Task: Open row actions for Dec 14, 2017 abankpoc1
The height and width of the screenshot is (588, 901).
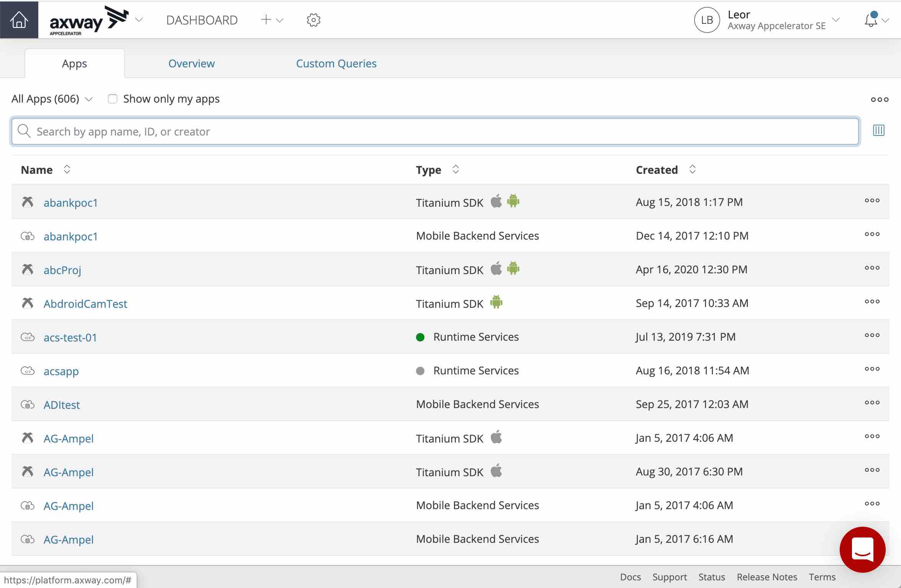Action: click(872, 234)
